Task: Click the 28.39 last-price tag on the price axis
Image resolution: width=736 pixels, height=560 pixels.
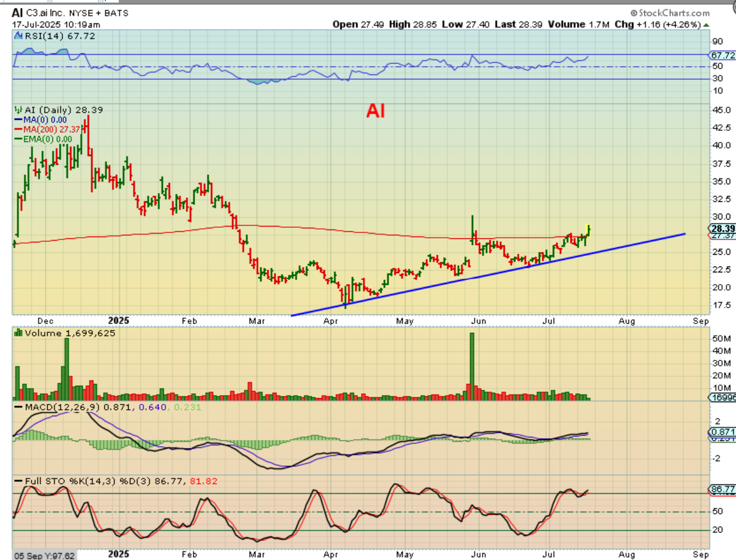Action: click(723, 228)
